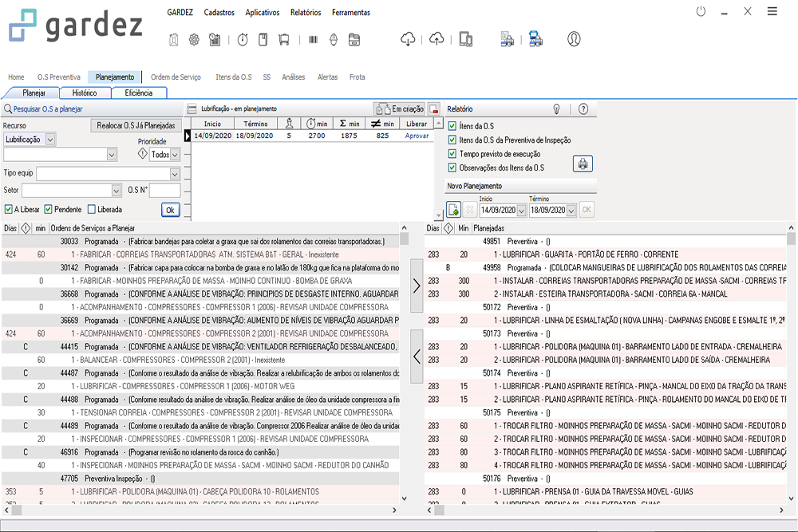The image size is (798, 532).
Task: Go to the O.S Preventiva tab
Action: tap(58, 77)
